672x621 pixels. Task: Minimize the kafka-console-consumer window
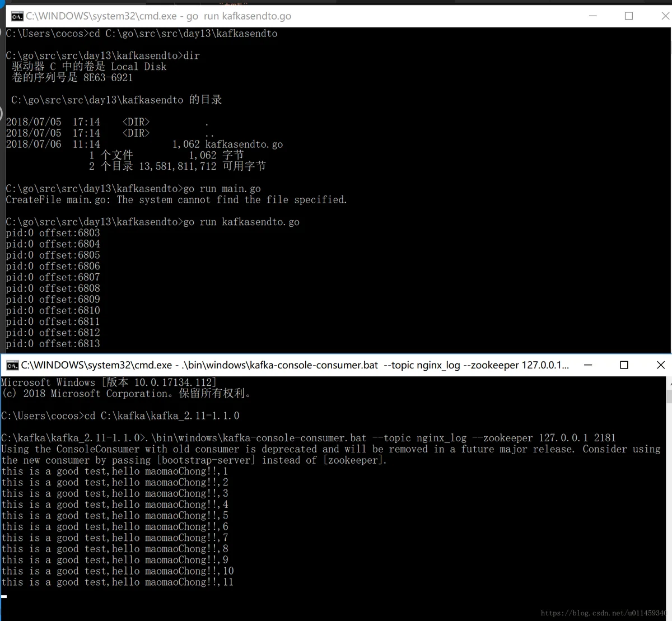[x=588, y=365]
